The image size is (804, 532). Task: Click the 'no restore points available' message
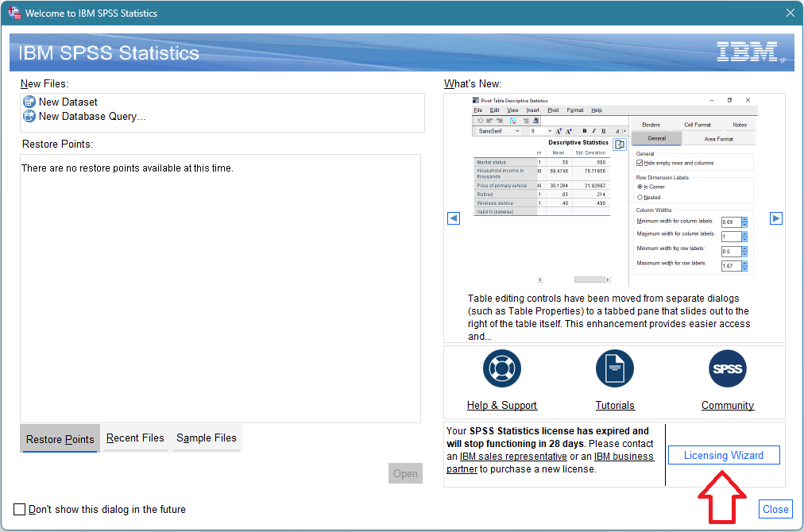coord(127,168)
